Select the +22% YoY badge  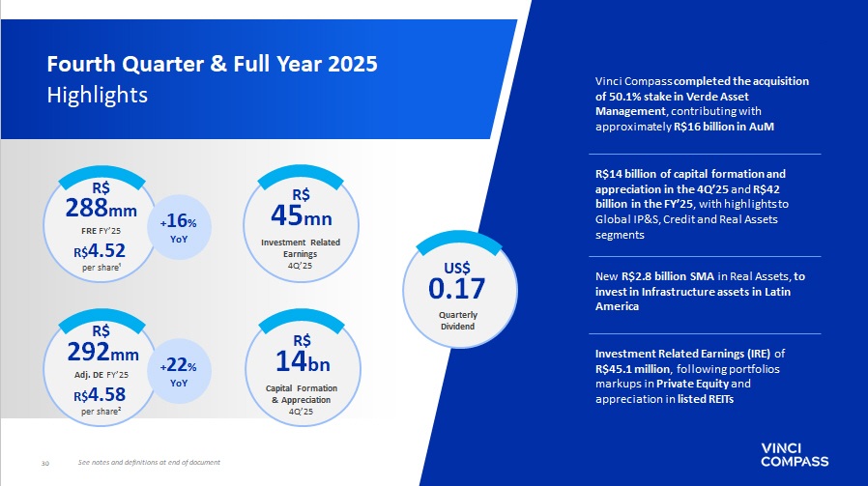(179, 374)
